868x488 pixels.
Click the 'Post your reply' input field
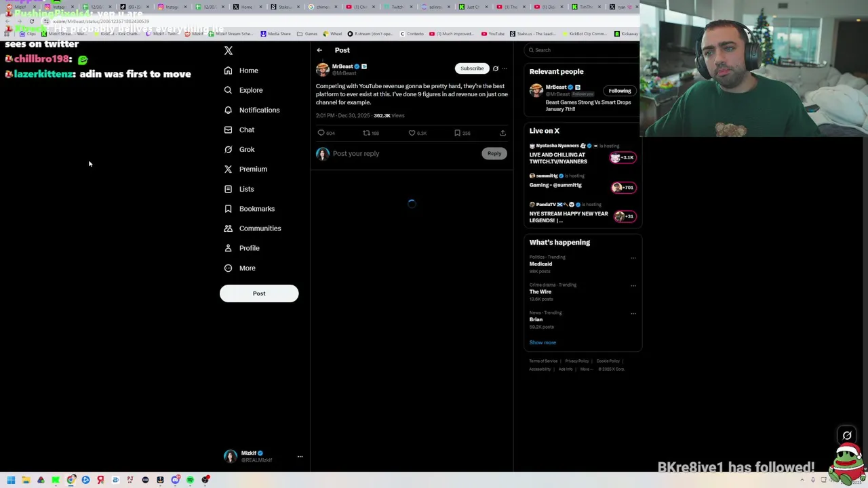click(x=406, y=154)
